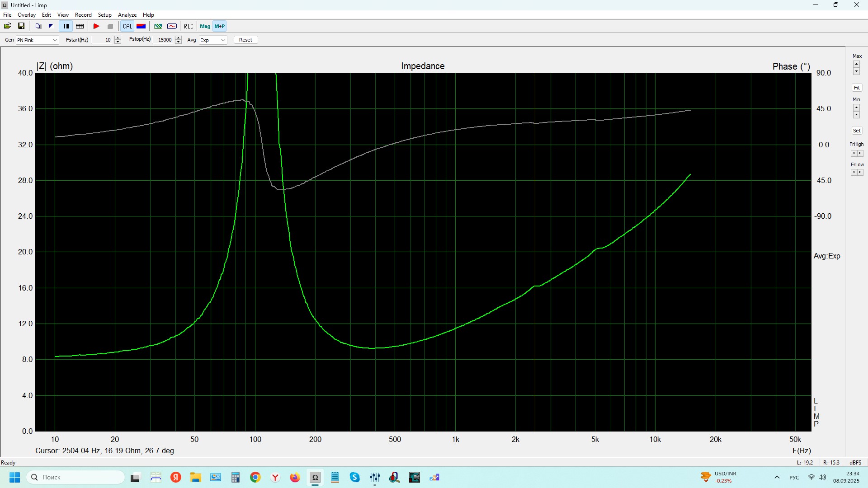The height and width of the screenshot is (488, 868).
Task: Raise graph Max with the up arrow
Action: [x=856, y=64]
